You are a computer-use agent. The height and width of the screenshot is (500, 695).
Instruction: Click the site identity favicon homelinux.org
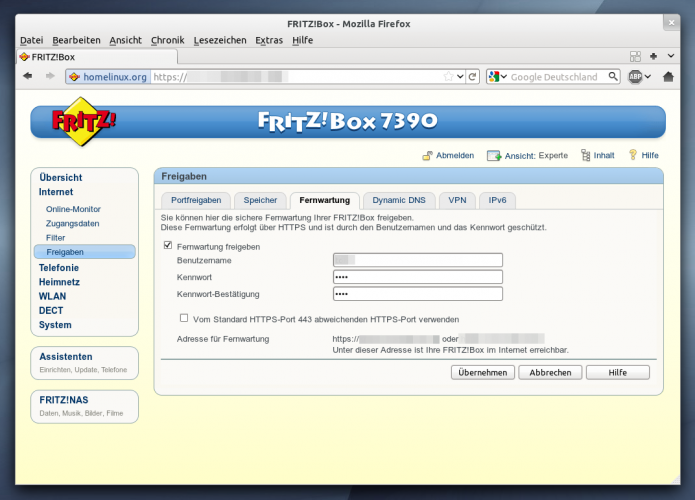tap(74, 77)
